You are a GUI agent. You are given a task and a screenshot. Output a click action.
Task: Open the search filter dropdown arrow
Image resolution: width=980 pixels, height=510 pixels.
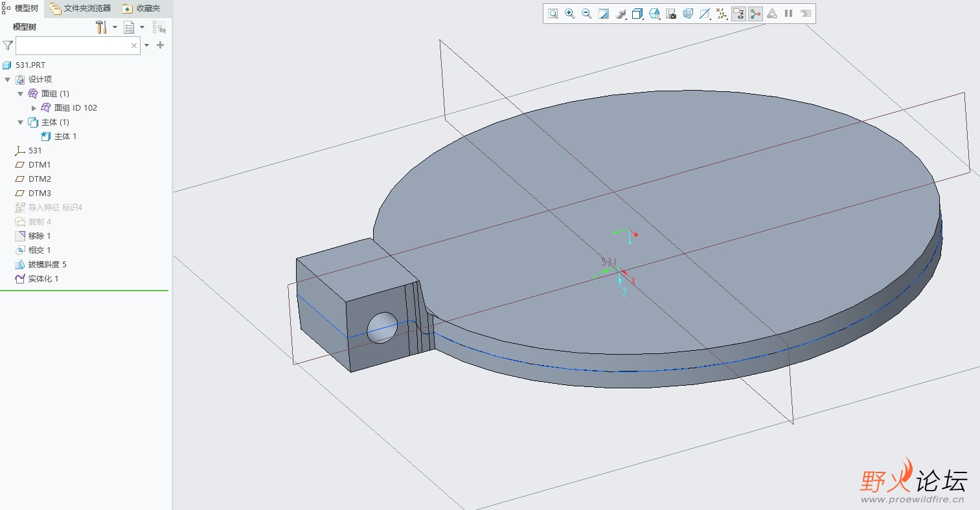tap(147, 45)
